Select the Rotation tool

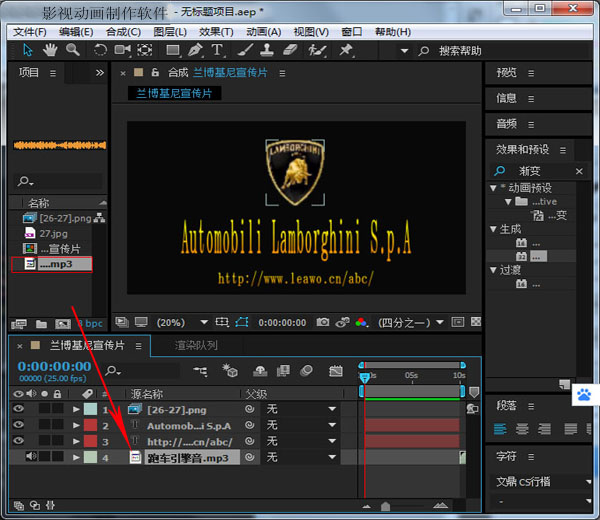100,50
